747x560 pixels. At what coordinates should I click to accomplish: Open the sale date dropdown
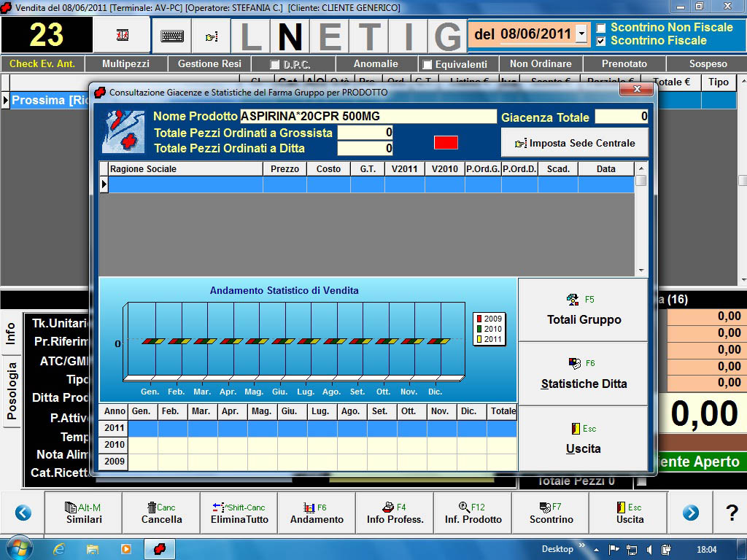point(581,34)
